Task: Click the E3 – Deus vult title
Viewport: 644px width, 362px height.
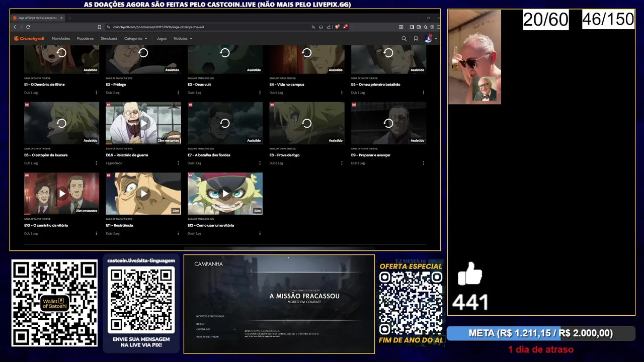Action: (x=199, y=84)
